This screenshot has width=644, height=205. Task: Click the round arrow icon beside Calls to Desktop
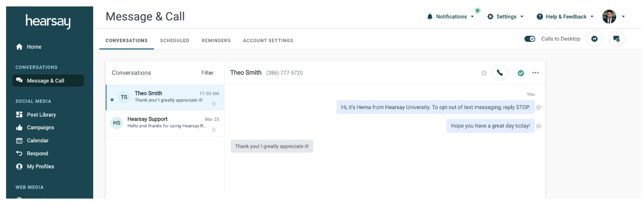click(594, 39)
